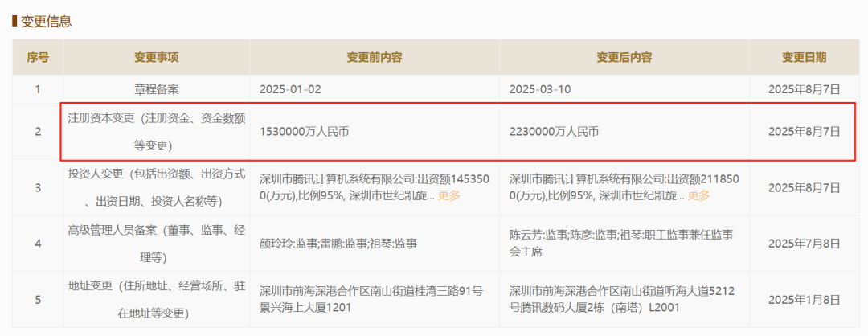Select the 变更后内容 column header
Image resolution: width=868 pixels, height=336 pixels.
(x=624, y=57)
